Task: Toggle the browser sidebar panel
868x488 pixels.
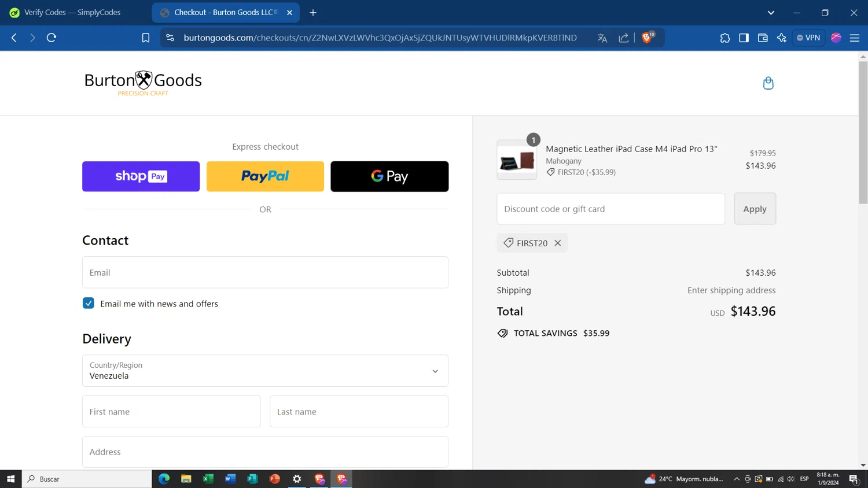Action: coord(744,38)
